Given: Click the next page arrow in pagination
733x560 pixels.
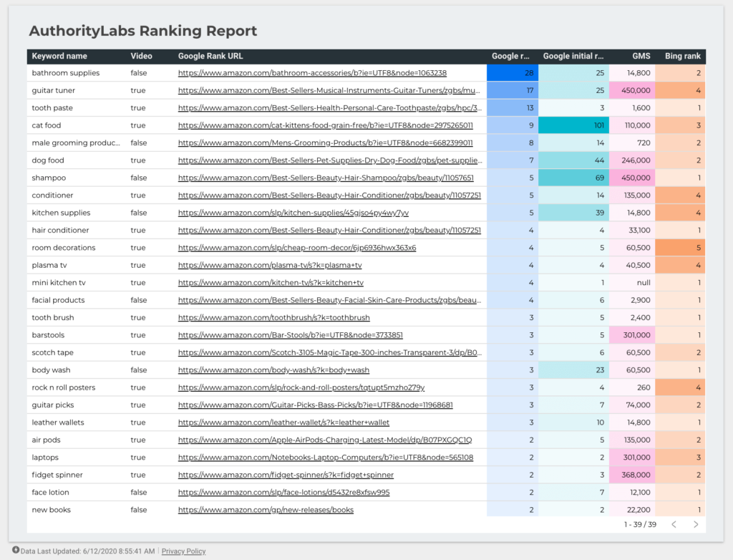Looking at the screenshot, I should [695, 525].
